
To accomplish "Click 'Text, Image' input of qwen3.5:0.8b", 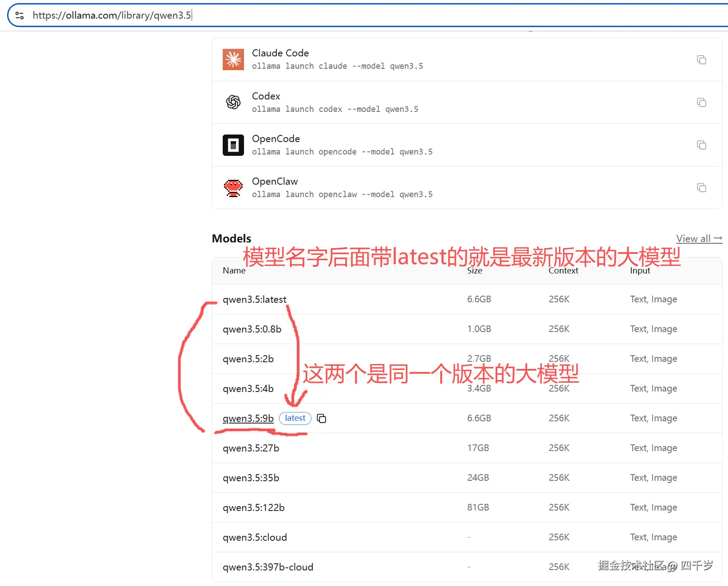I will [653, 329].
